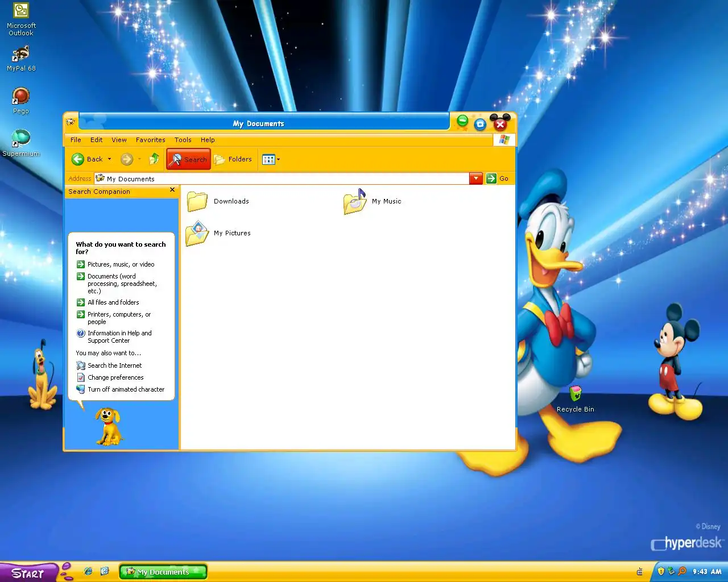This screenshot has height=582, width=728.
Task: Select the MyPal 68 desktop shortcut
Action: point(21,59)
